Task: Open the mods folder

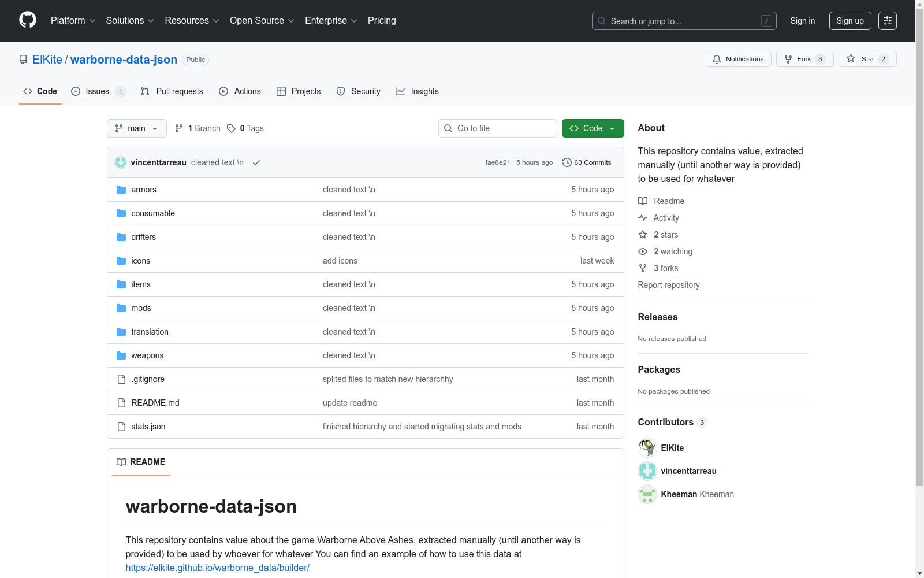Action: tap(141, 308)
